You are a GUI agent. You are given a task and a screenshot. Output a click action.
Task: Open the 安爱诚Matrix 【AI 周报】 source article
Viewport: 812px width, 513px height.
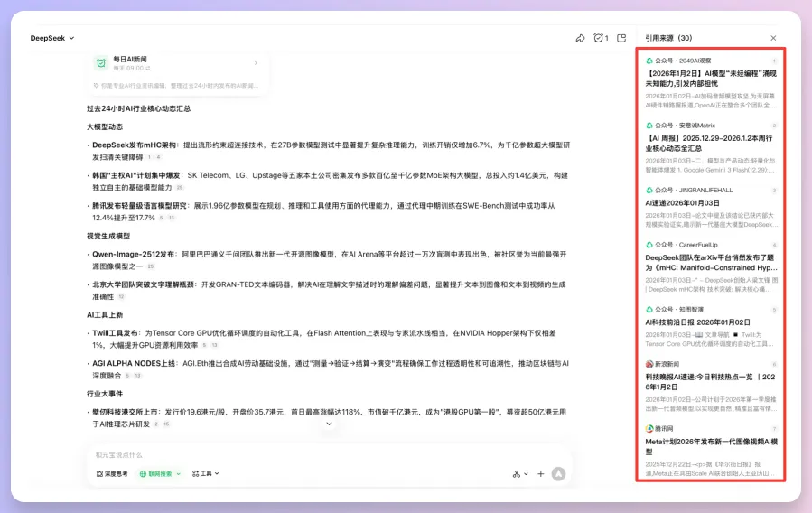pyautogui.click(x=711, y=144)
